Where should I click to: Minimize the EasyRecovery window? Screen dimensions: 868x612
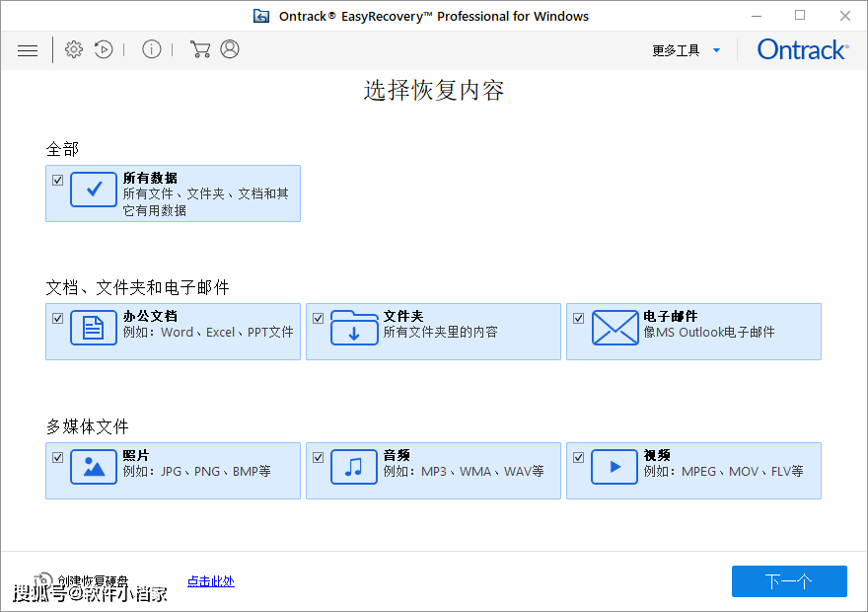coord(757,16)
